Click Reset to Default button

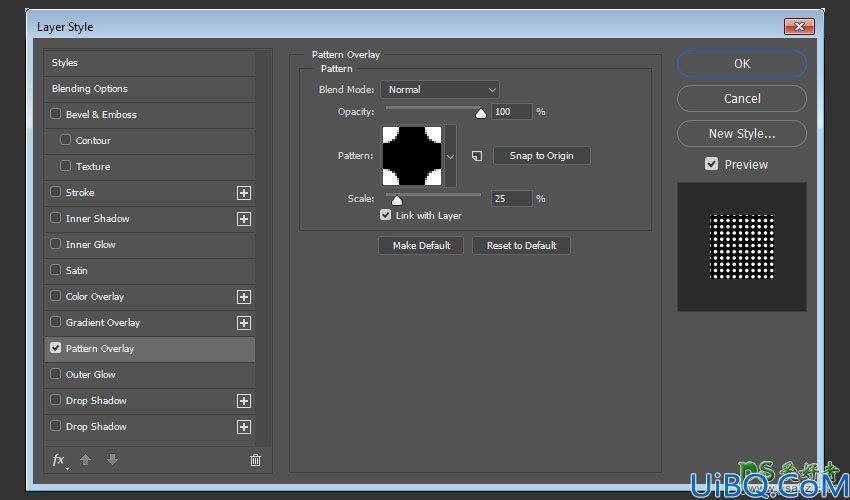[521, 246]
